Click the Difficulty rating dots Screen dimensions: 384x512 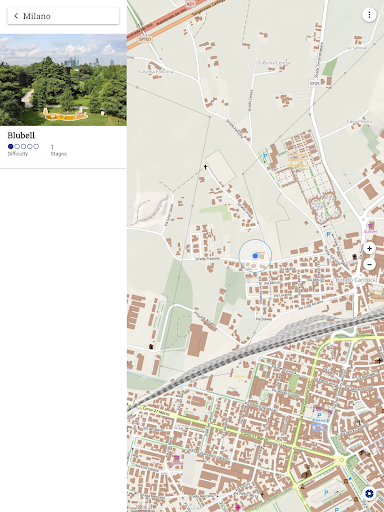[x=23, y=146]
